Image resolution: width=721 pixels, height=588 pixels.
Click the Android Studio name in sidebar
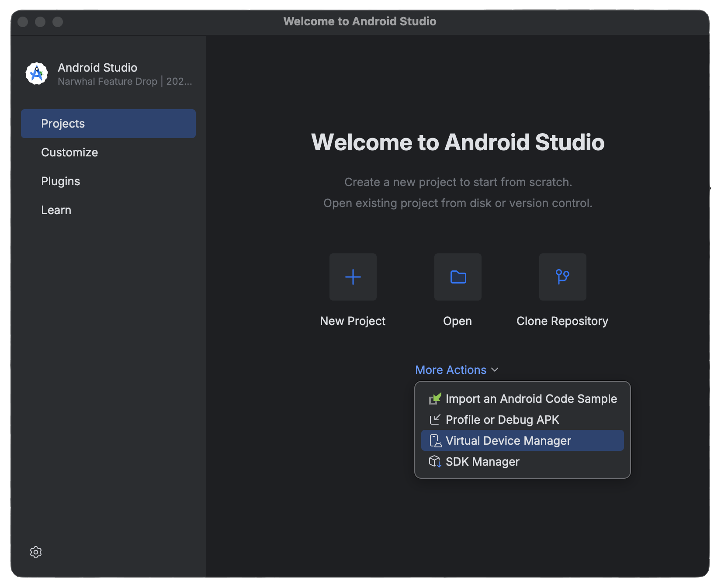click(97, 68)
